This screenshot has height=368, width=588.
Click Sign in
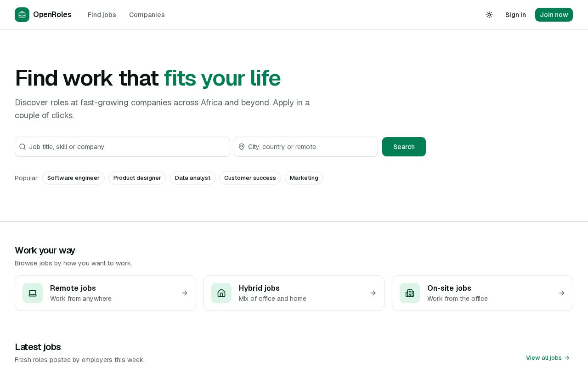(515, 15)
